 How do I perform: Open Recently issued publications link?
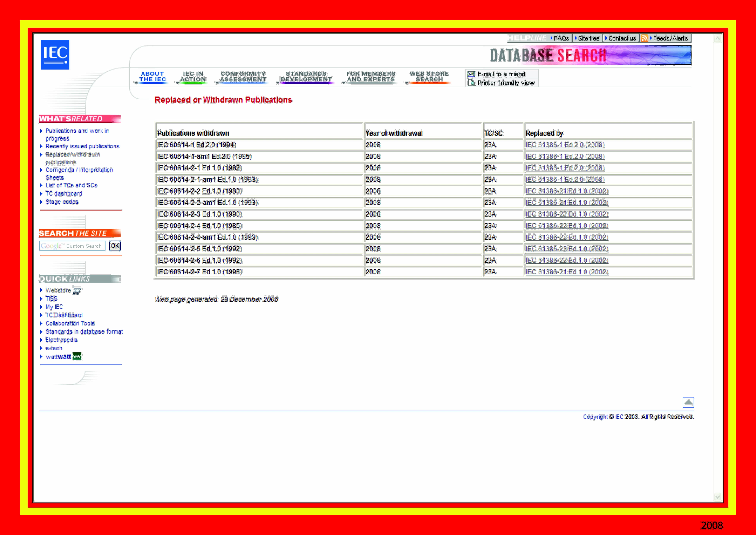click(82, 146)
